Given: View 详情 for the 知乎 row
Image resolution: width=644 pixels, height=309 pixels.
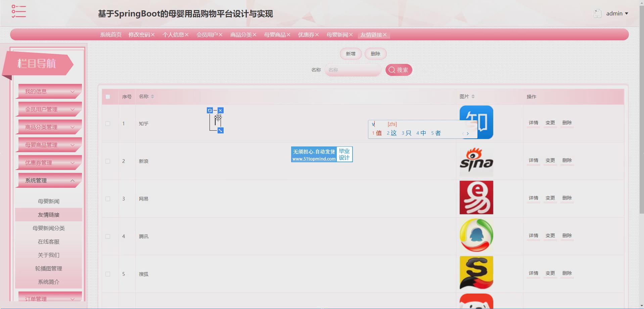Looking at the screenshot, I should click(x=533, y=123).
